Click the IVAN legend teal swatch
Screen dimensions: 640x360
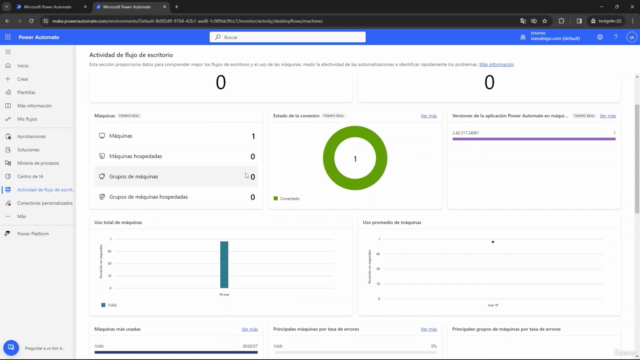pyautogui.click(x=103, y=305)
